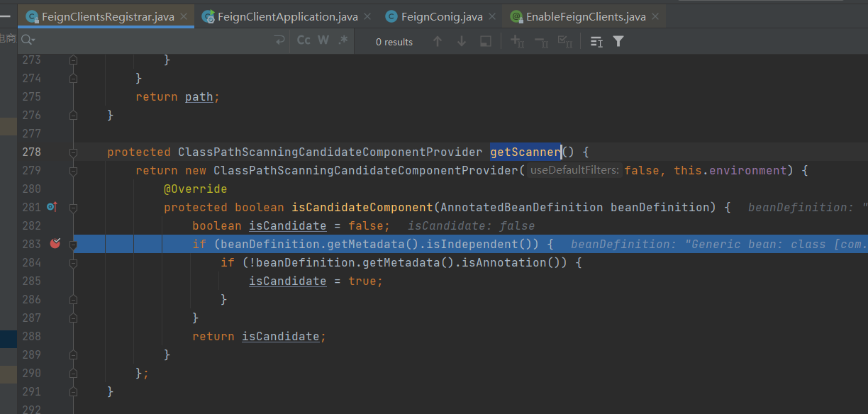The image size is (868, 414).
Task: Open the search history magnifier dropdown
Action: (28, 41)
